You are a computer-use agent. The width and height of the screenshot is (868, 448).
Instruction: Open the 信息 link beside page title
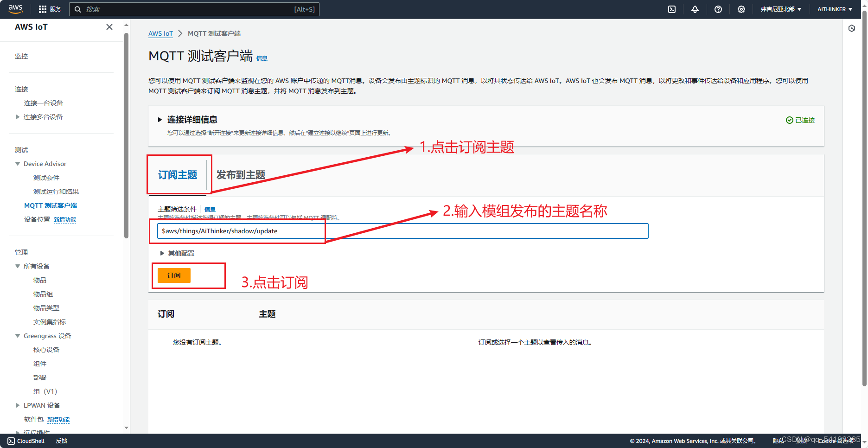pyautogui.click(x=262, y=58)
